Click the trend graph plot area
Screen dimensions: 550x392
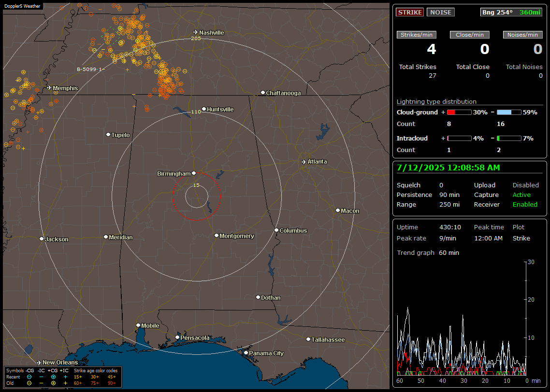[462, 319]
